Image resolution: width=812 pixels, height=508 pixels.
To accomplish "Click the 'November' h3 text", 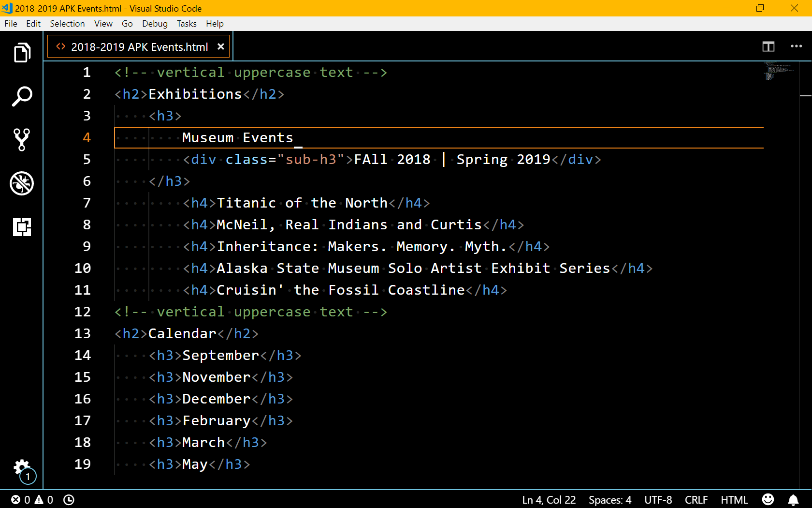I will (217, 377).
